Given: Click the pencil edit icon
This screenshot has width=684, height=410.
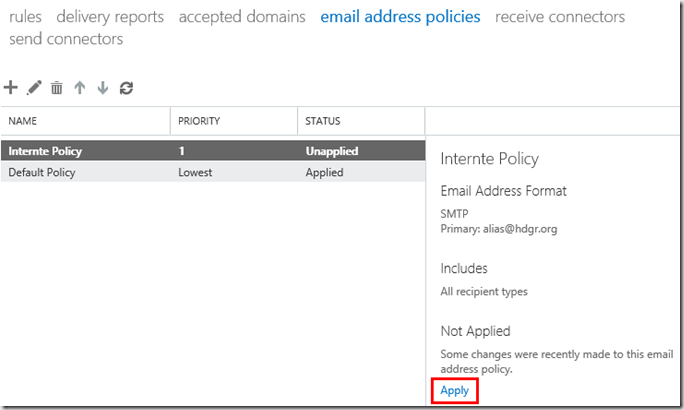Looking at the screenshot, I should [x=34, y=88].
